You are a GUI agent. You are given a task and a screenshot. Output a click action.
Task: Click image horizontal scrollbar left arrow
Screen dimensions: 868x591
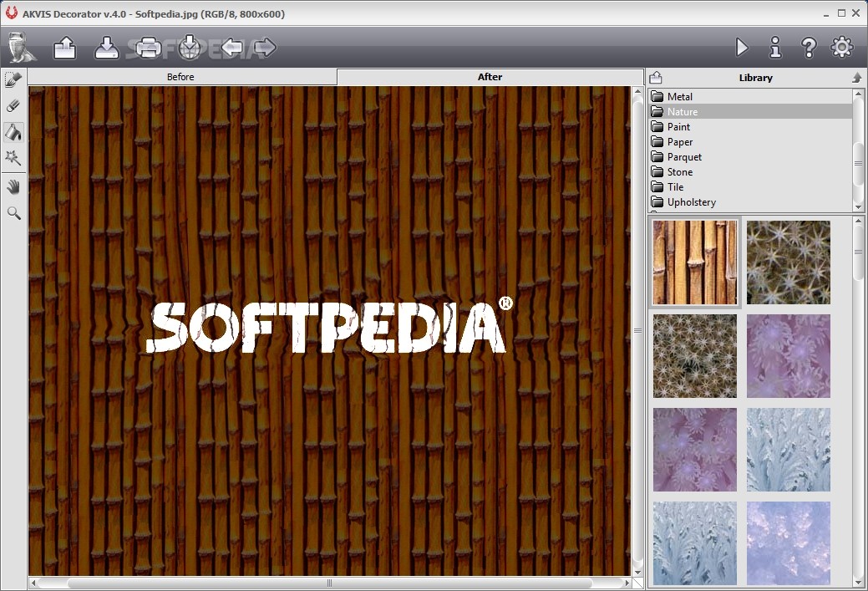tap(33, 583)
